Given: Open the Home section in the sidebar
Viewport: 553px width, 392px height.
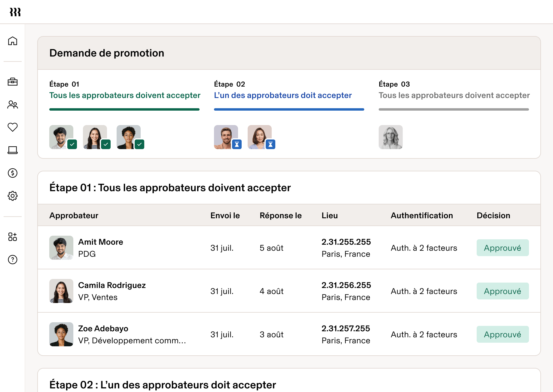Looking at the screenshot, I should point(13,41).
